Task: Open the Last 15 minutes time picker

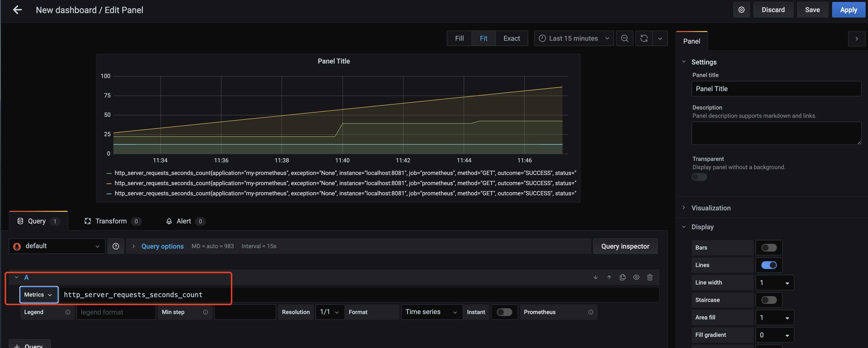Action: pos(574,38)
